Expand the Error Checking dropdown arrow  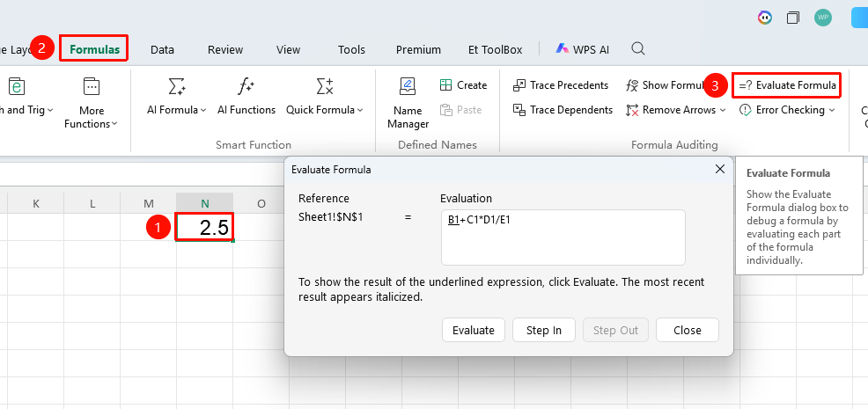coord(831,110)
